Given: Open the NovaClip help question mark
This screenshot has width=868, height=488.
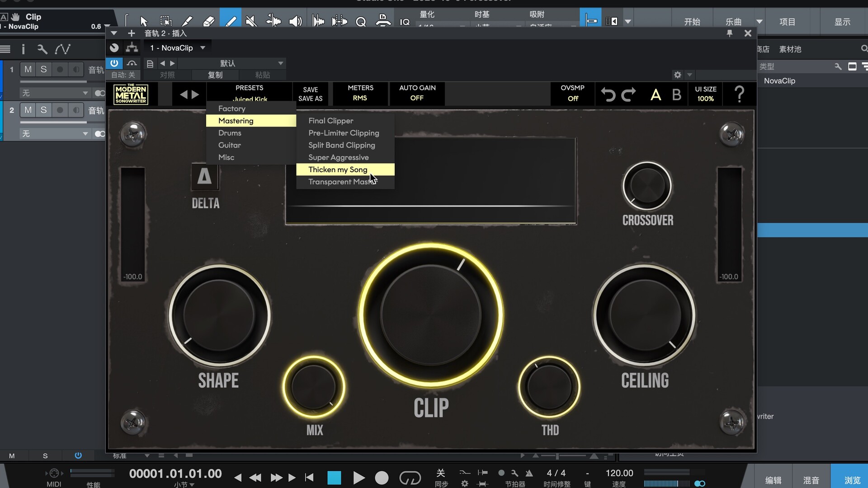Looking at the screenshot, I should [739, 94].
